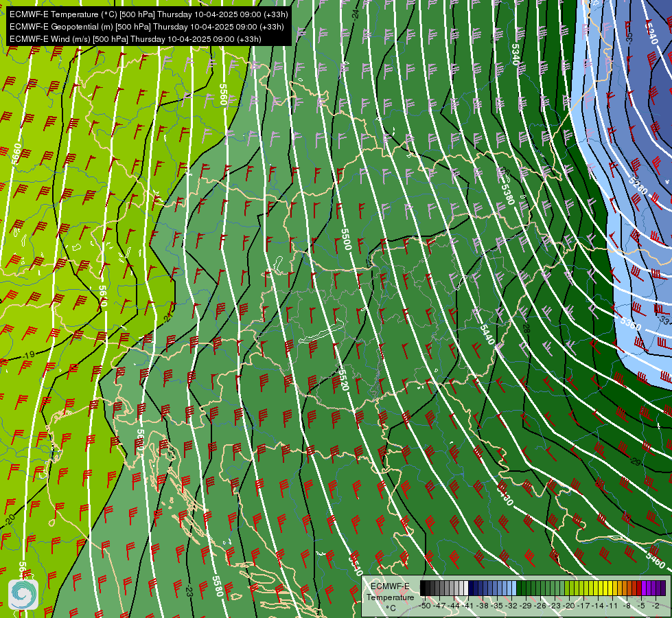Click the -29 isotherm label
Viewport: 672px width, 618px height.
(636, 462)
